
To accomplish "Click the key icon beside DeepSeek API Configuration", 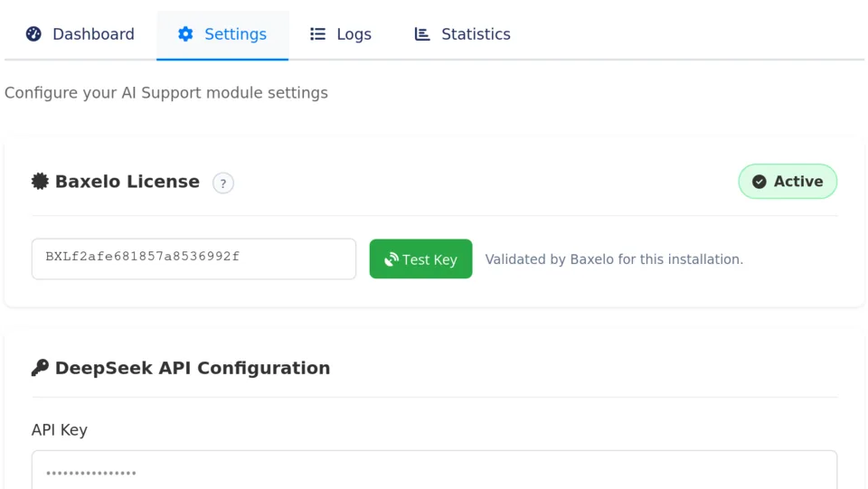I will 40,368.
